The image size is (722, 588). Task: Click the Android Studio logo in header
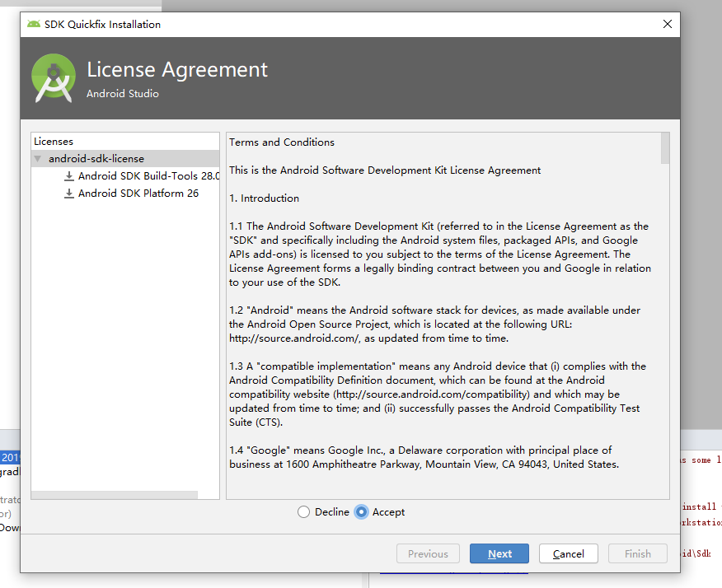click(54, 77)
